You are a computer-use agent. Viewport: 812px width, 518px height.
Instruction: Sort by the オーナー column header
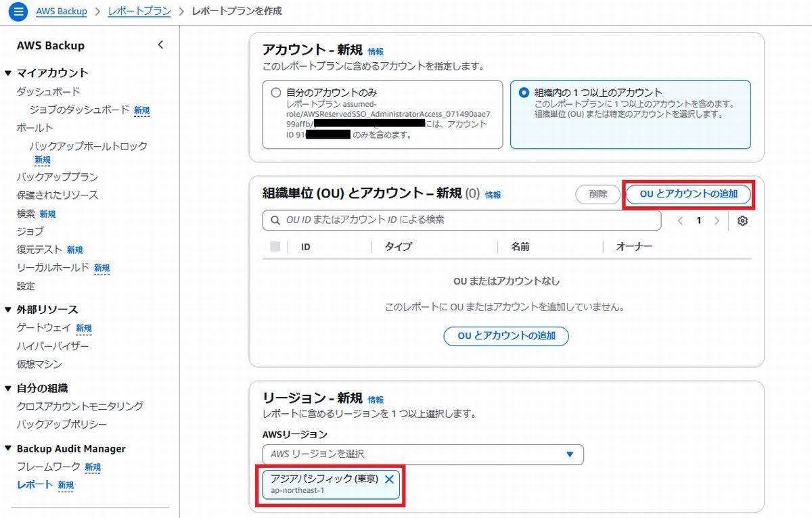coord(634,247)
